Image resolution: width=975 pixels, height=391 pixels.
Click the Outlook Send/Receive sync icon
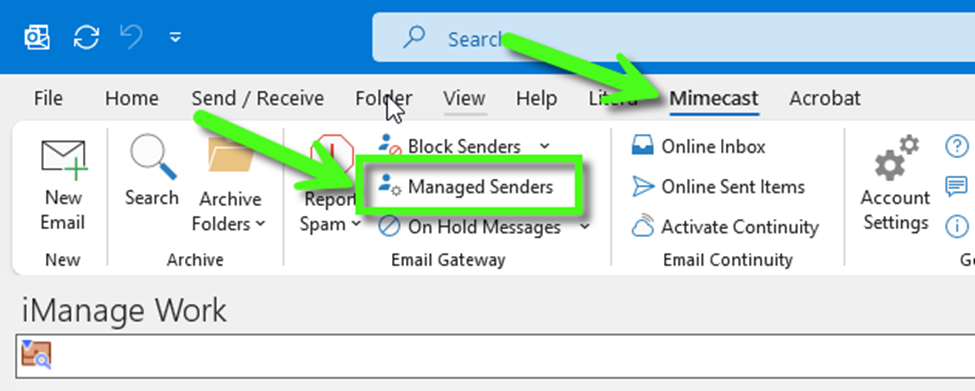(86, 37)
